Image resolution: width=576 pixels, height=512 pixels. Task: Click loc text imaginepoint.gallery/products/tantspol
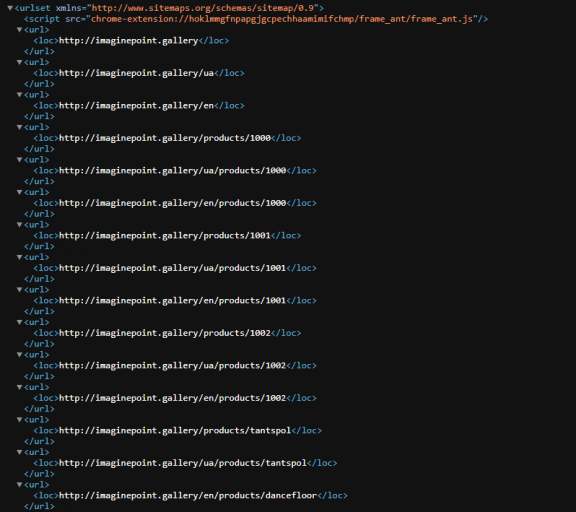(x=175, y=430)
